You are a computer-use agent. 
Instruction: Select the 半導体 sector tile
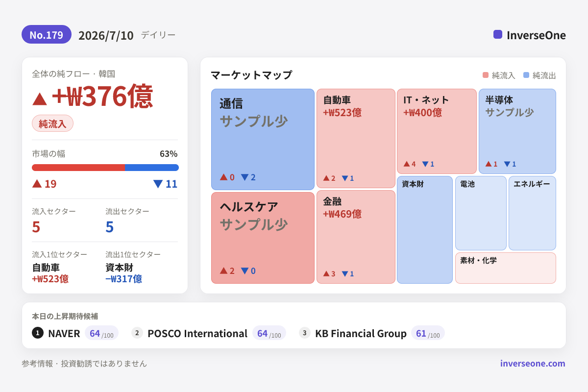pos(517,131)
